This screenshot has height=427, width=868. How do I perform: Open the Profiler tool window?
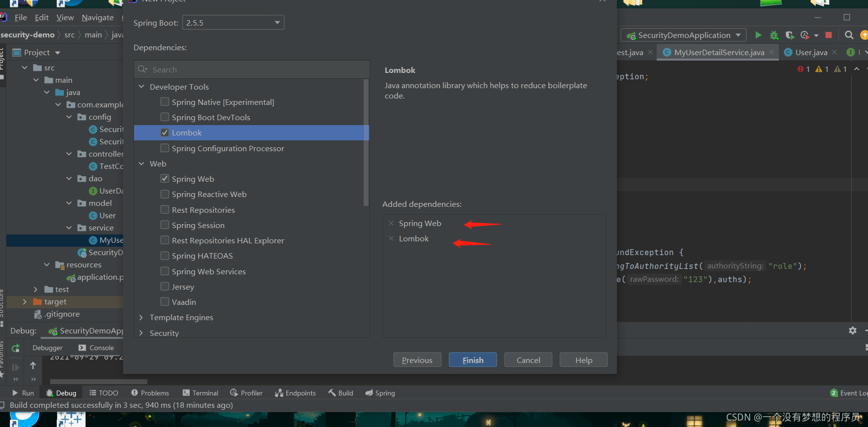coord(246,393)
